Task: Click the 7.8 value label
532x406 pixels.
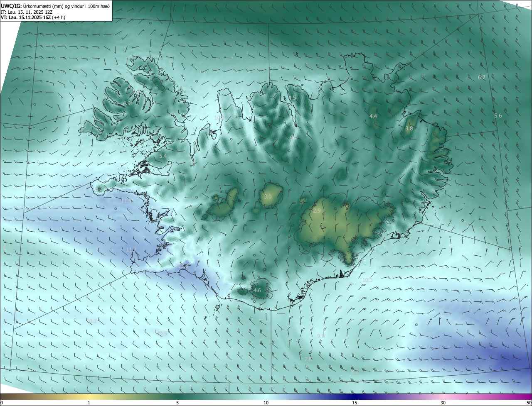Action: [x=308, y=359]
